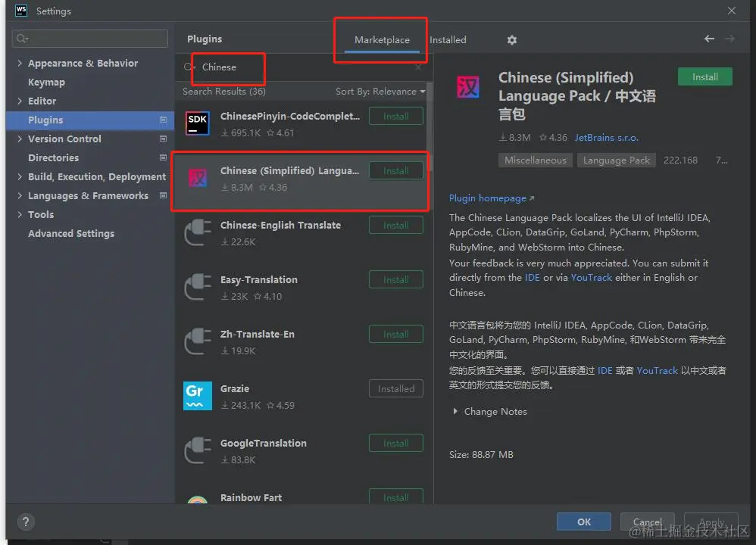Open the plugins gear settings icon
The width and height of the screenshot is (756, 545).
511,40
